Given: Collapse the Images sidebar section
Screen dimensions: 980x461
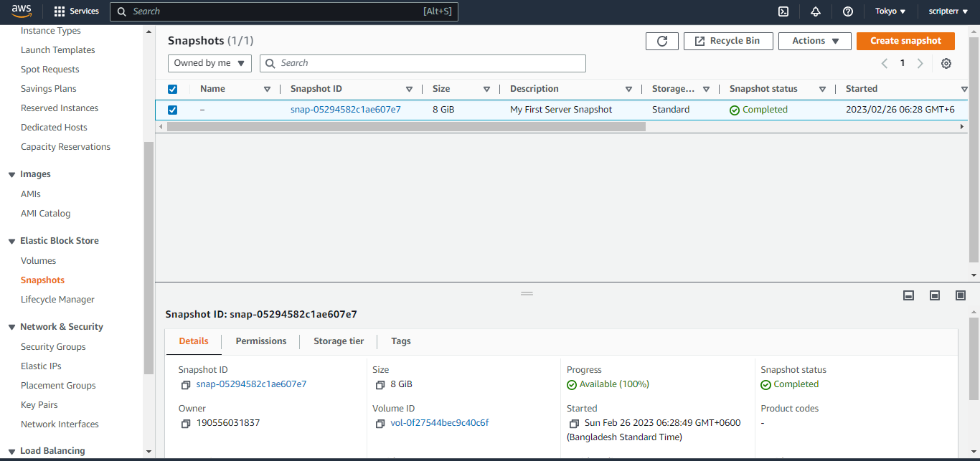Looking at the screenshot, I should click(11, 174).
